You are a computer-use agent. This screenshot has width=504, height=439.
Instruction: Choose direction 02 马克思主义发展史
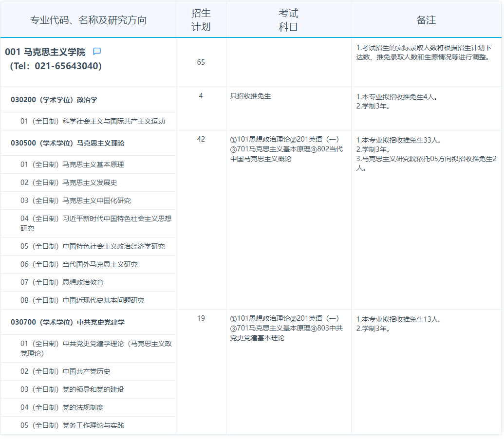[x=69, y=183]
